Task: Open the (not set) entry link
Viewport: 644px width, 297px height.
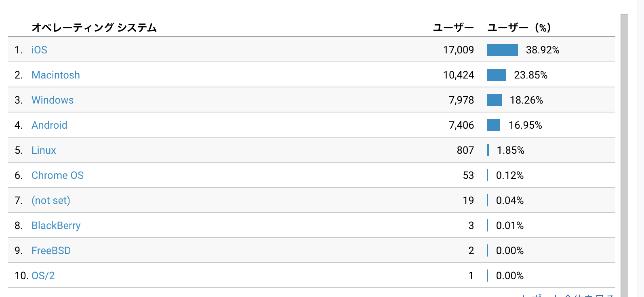Action: pos(51,200)
